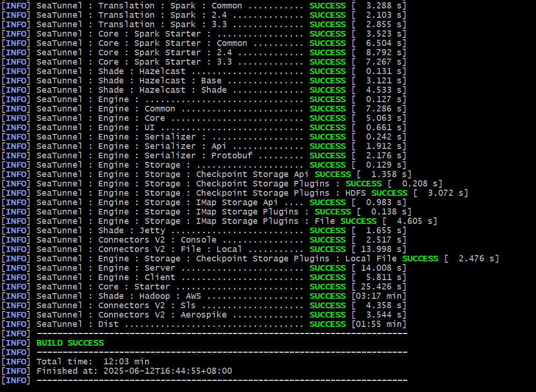This screenshot has height=392, width=536.
Task: Select 'Connectors V2 : Console' line
Action: pyautogui.click(x=204, y=240)
